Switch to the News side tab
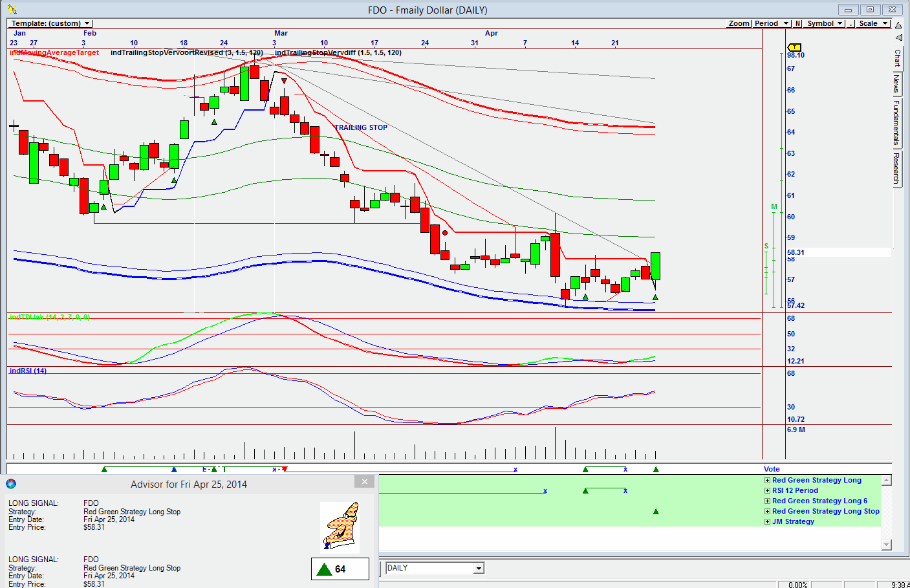The image size is (910, 588). point(897,83)
